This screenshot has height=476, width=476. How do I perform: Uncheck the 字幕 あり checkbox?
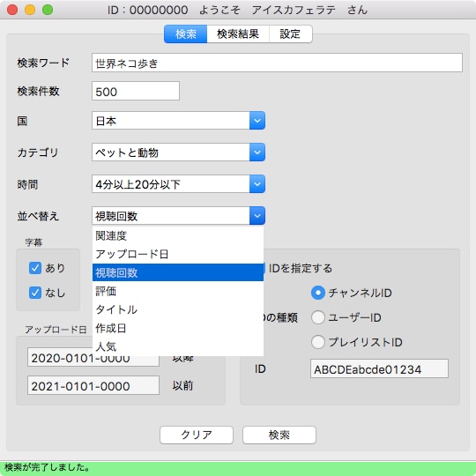35,268
